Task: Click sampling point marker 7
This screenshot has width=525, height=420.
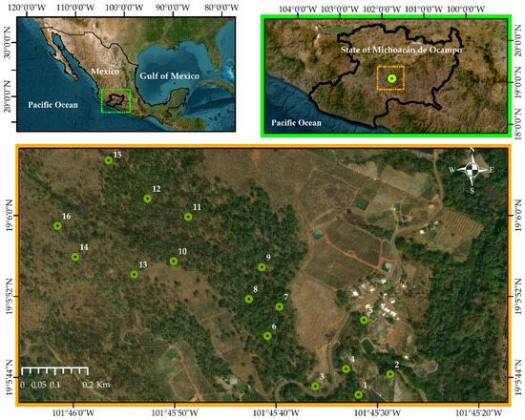Action: pyautogui.click(x=280, y=306)
